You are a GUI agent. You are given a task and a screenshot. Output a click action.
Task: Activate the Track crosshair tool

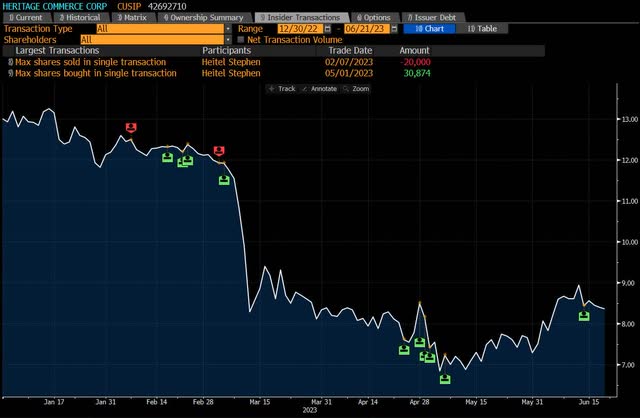(282, 89)
